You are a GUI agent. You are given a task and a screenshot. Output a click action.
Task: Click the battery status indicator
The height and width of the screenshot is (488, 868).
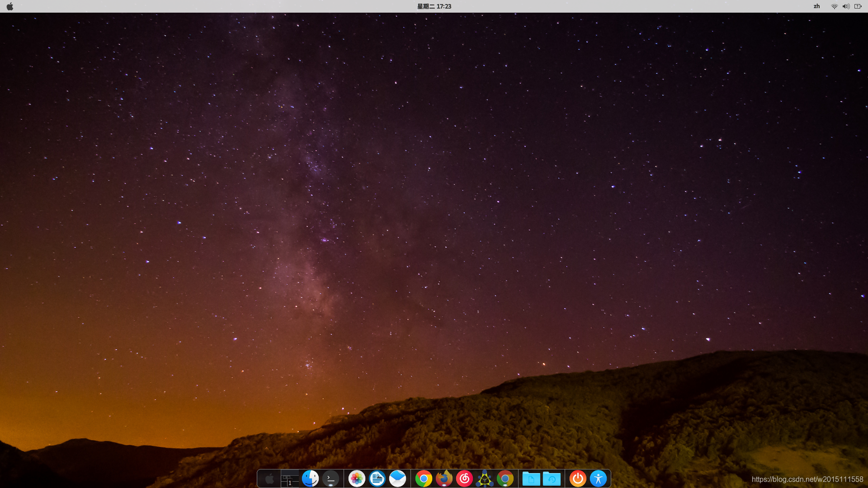coord(858,6)
